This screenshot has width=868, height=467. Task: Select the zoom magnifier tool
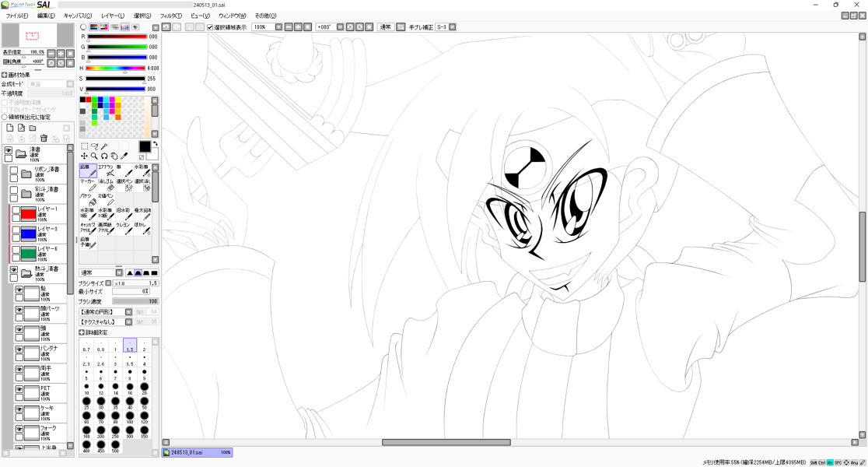pyautogui.click(x=94, y=156)
